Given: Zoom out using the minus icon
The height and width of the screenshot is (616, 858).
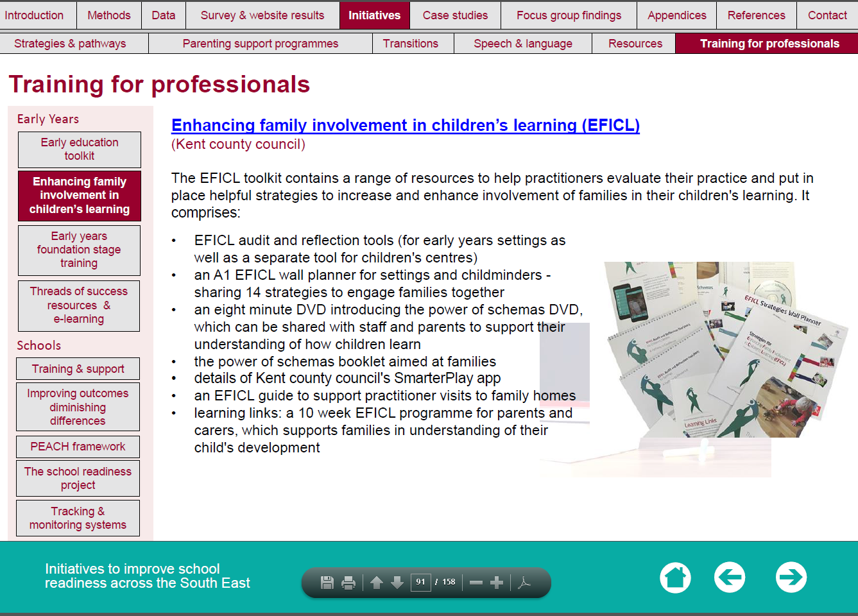Looking at the screenshot, I should tap(476, 583).
